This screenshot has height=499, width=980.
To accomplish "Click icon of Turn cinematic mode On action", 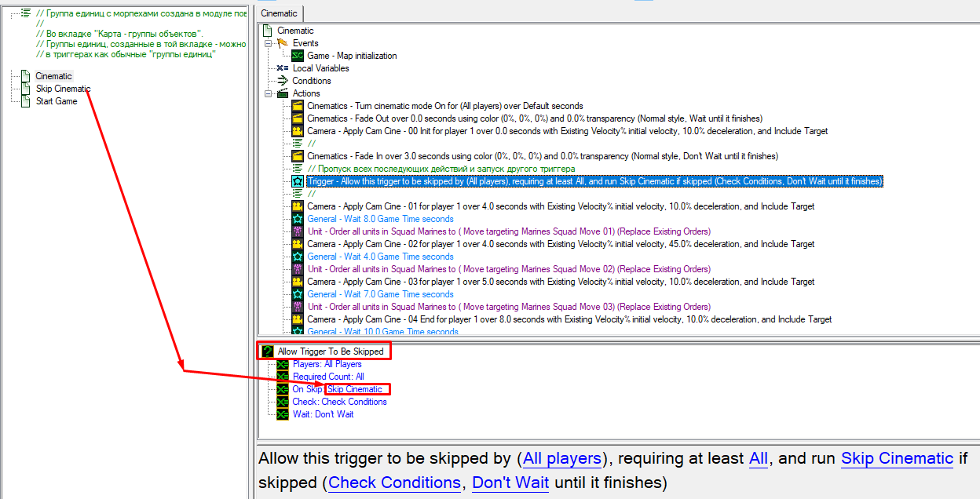I will [x=298, y=106].
